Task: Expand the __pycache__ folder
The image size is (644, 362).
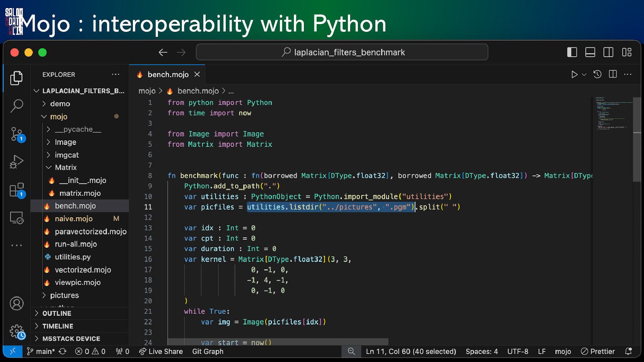Action: click(80, 129)
